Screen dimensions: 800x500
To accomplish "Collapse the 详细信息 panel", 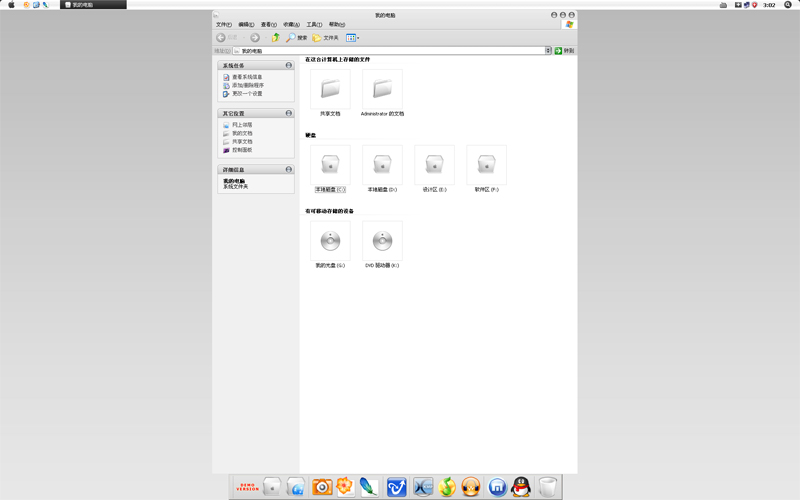I will (289, 169).
